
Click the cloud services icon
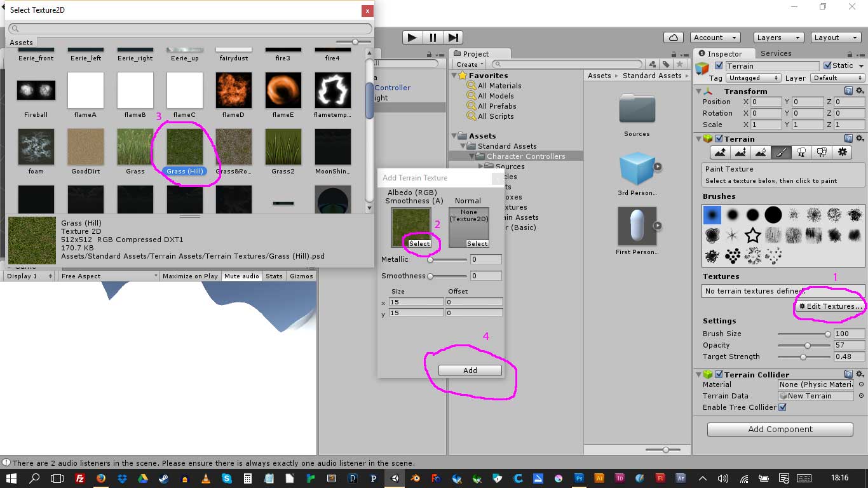(x=673, y=37)
